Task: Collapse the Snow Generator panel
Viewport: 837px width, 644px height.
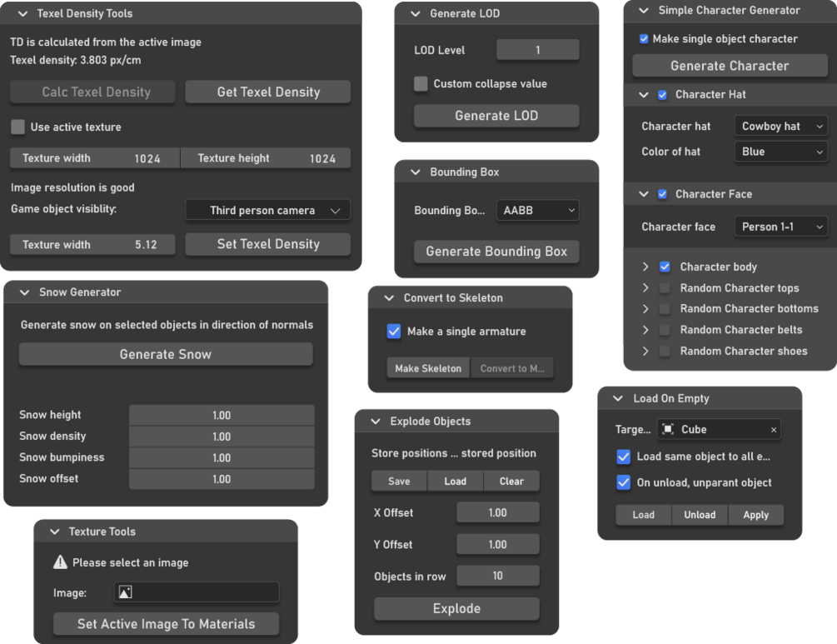Action: [24, 292]
